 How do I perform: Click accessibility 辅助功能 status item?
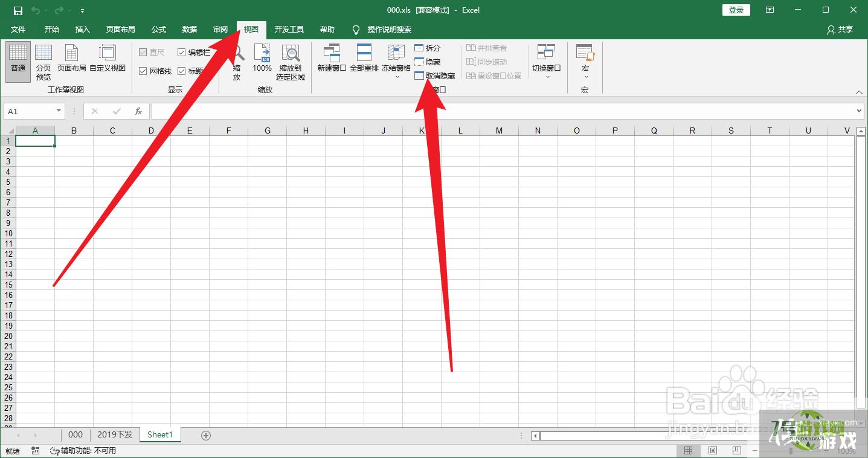point(83,451)
